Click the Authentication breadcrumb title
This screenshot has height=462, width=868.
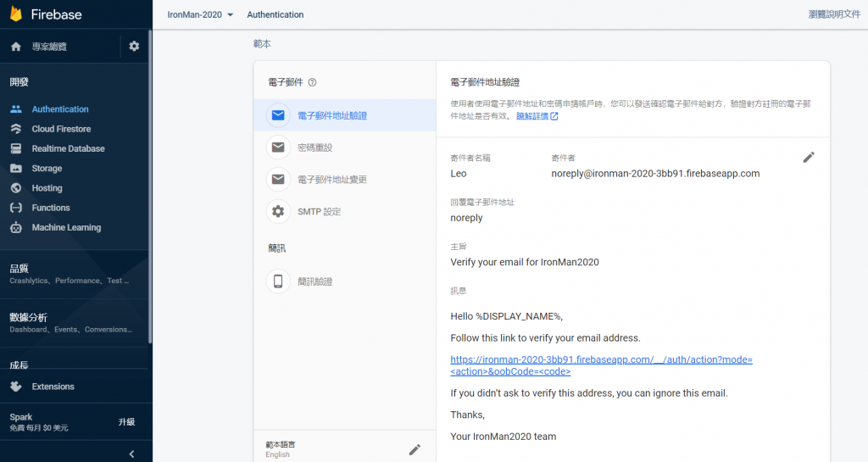(275, 15)
